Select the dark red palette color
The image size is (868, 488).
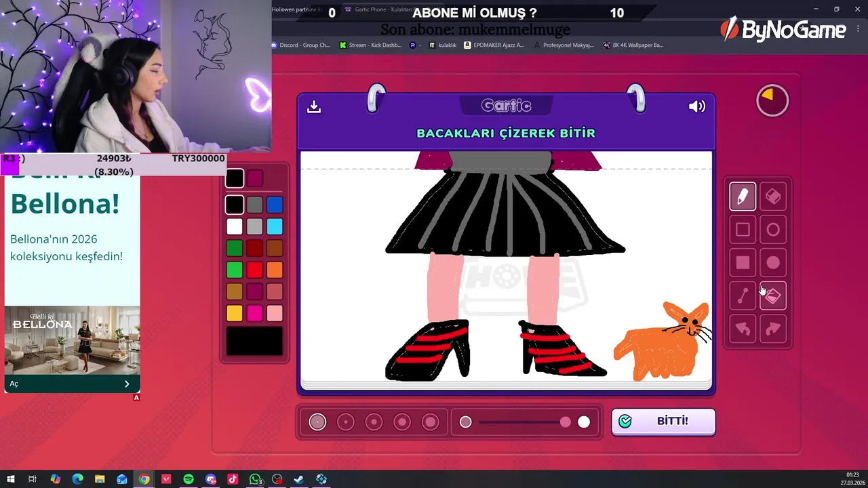254,248
